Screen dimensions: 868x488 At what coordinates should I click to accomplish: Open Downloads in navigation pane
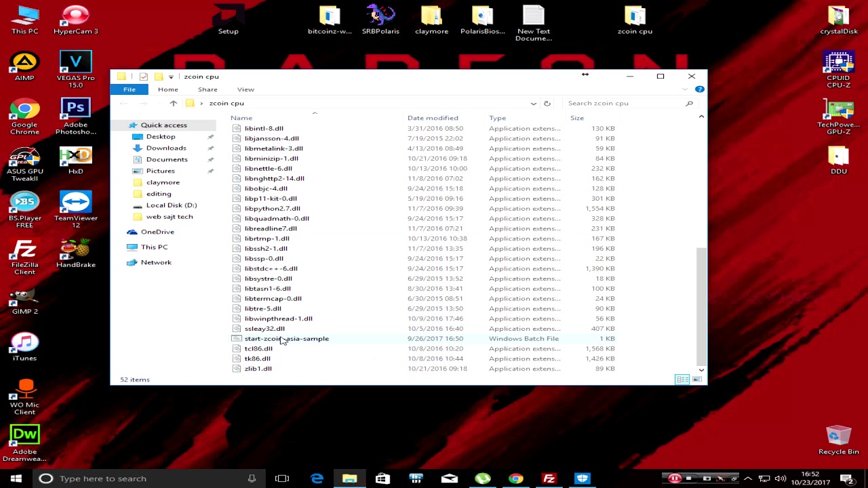(x=166, y=148)
